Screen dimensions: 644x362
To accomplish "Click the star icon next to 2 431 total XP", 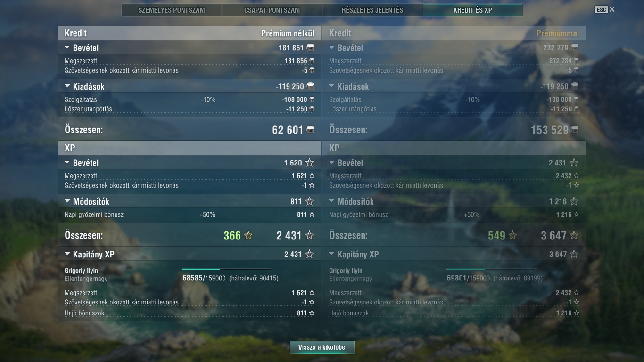I will (x=309, y=235).
